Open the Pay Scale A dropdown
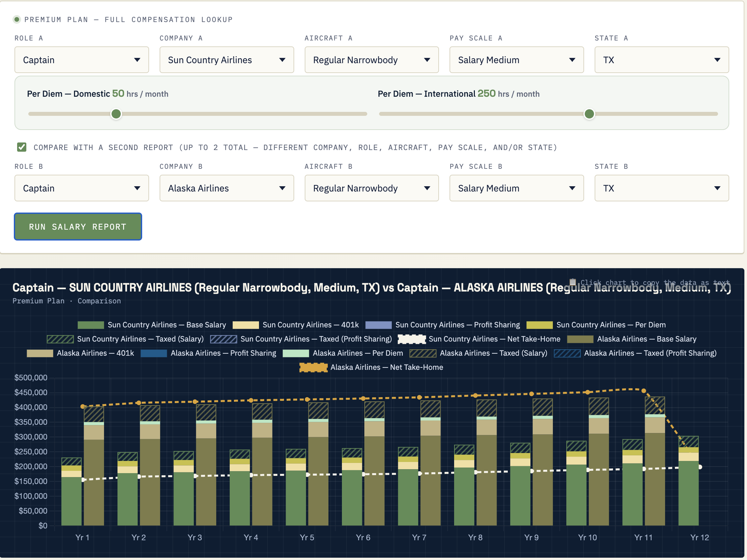This screenshot has width=747, height=560. coord(516,60)
